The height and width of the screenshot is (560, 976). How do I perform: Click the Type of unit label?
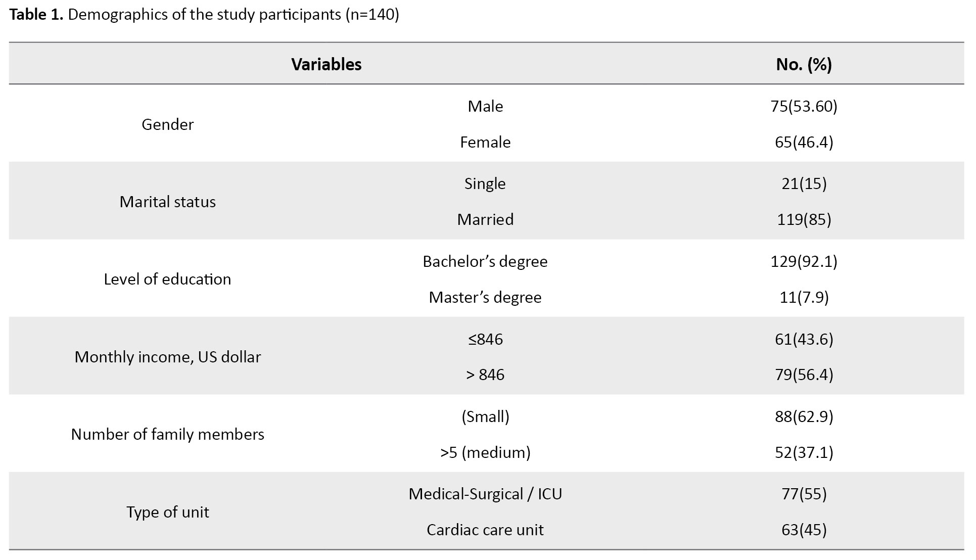click(167, 512)
